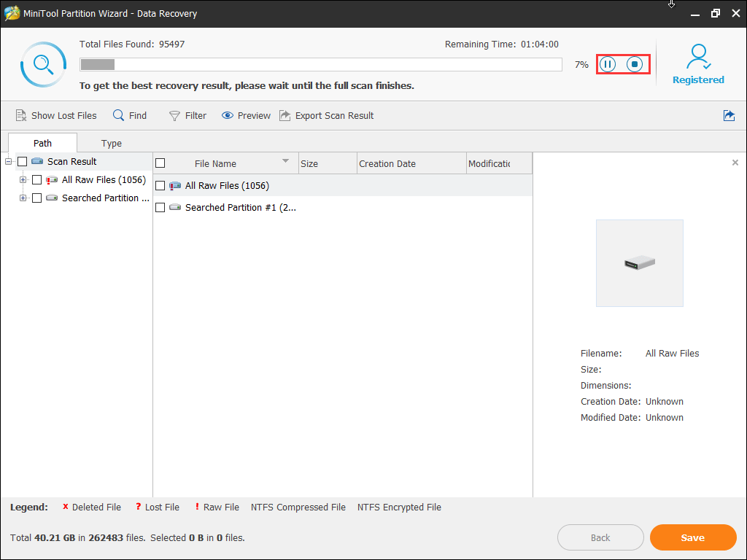Click the share icon at toolbar right
Image resolution: width=747 pixels, height=560 pixels.
(x=729, y=115)
